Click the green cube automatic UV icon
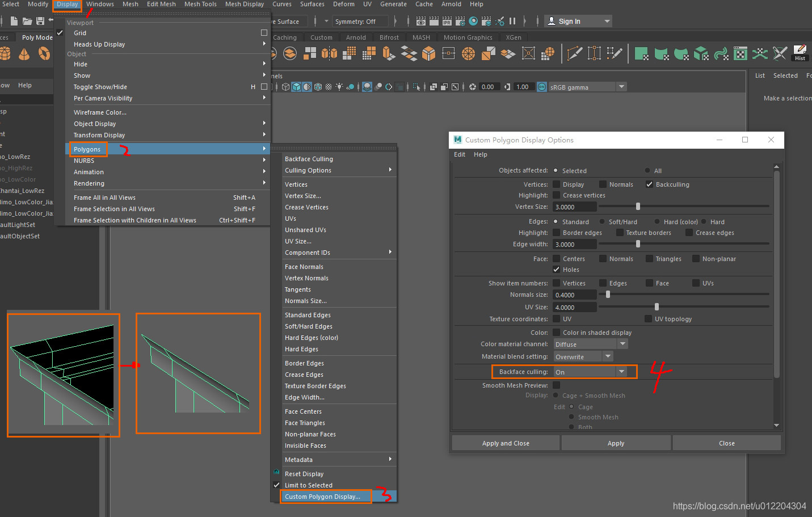812x517 pixels. 701,54
